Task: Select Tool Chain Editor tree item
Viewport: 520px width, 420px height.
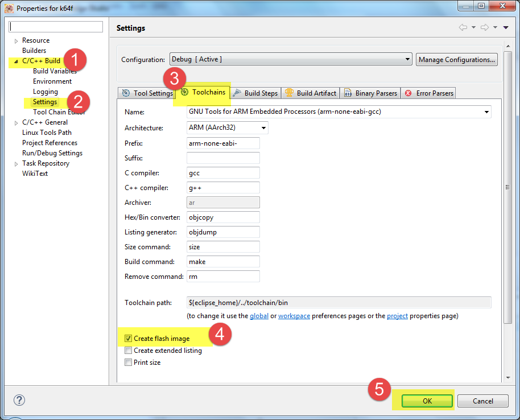Action: [x=59, y=112]
